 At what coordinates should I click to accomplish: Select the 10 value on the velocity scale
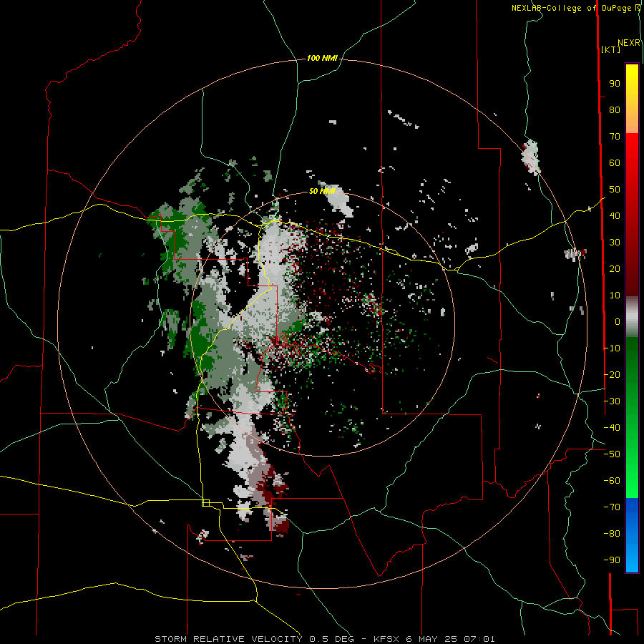pos(615,296)
